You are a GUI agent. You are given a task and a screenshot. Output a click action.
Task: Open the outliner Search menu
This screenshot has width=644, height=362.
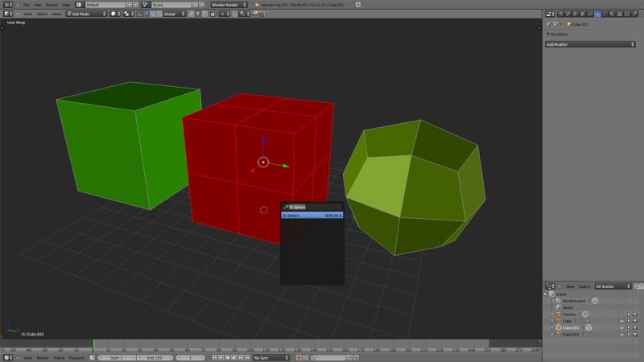tap(584, 286)
